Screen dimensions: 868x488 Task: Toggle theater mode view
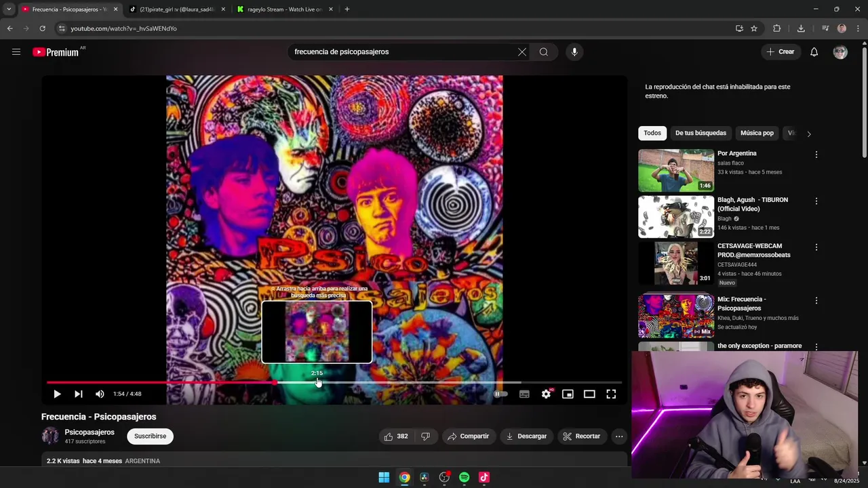[x=589, y=394]
